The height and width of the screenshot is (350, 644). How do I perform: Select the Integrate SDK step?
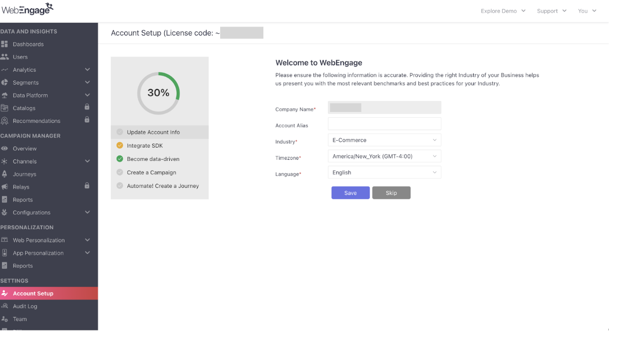pyautogui.click(x=160, y=146)
